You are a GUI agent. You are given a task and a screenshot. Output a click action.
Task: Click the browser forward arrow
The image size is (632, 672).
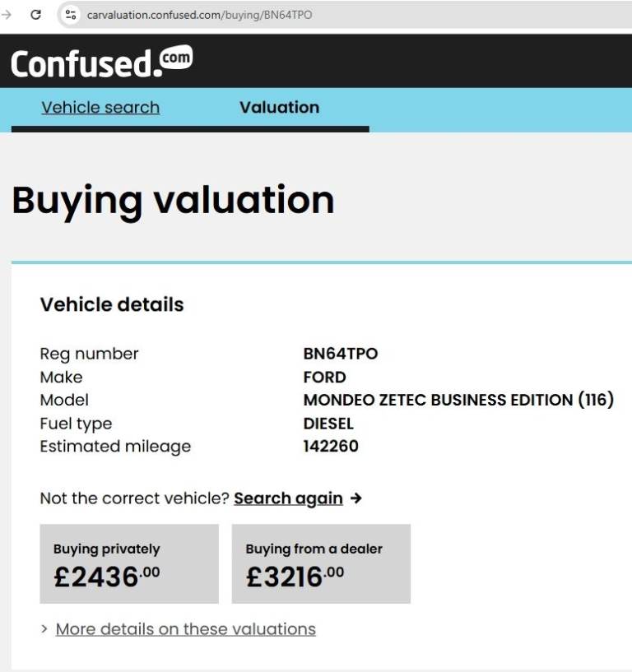click(7, 15)
